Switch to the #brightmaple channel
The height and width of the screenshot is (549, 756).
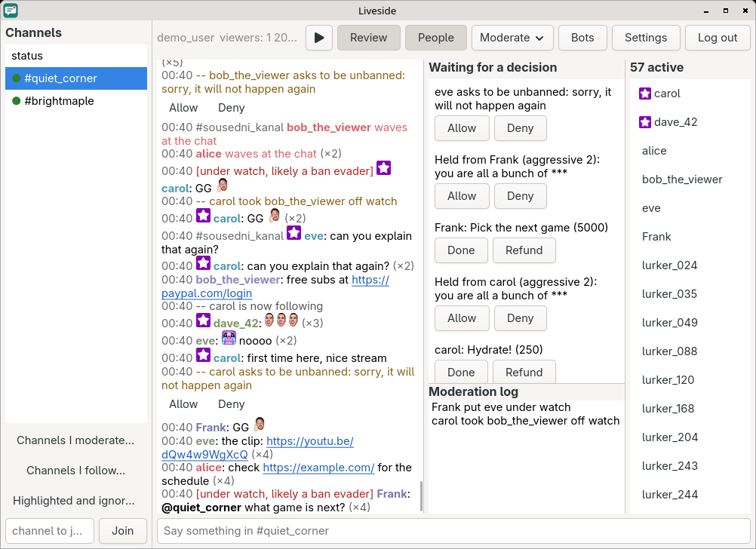76,101
